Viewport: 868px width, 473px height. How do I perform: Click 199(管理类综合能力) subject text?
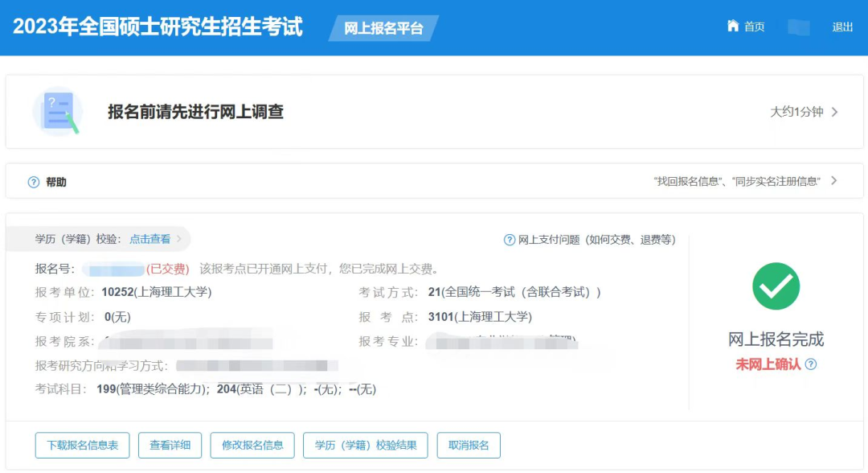click(x=153, y=389)
